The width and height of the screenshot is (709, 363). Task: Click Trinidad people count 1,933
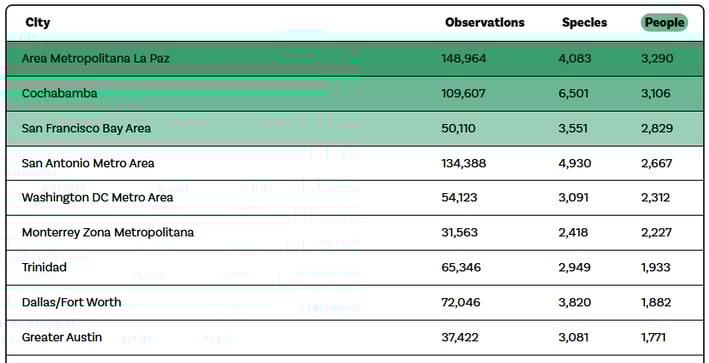coord(656,268)
